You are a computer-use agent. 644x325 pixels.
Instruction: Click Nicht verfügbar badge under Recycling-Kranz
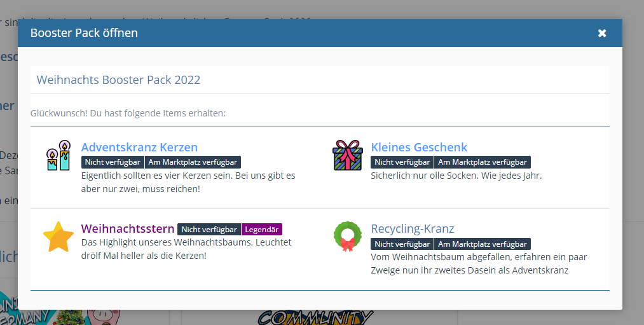(402, 244)
